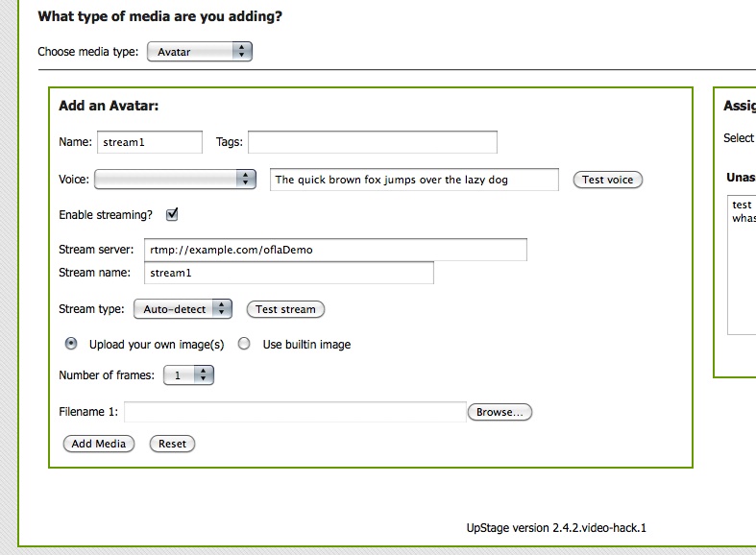
Task: Click the Browse... button for Filename 1
Action: coord(500,412)
